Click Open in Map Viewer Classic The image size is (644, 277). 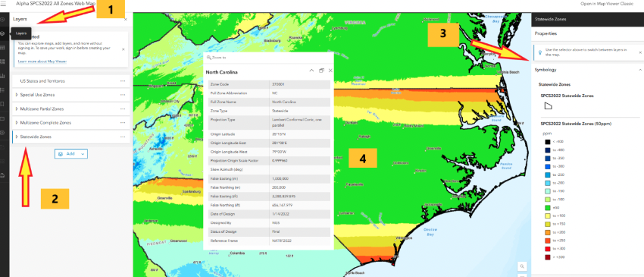coord(608,4)
